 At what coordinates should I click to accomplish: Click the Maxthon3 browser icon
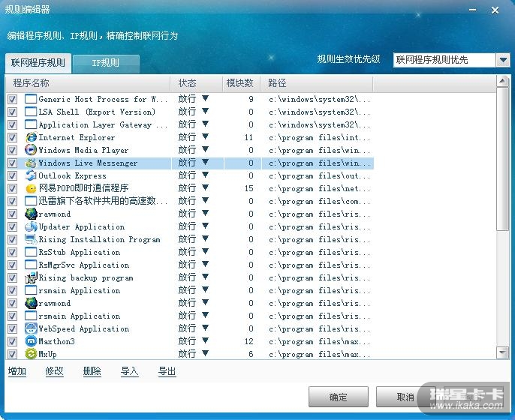[x=31, y=341]
